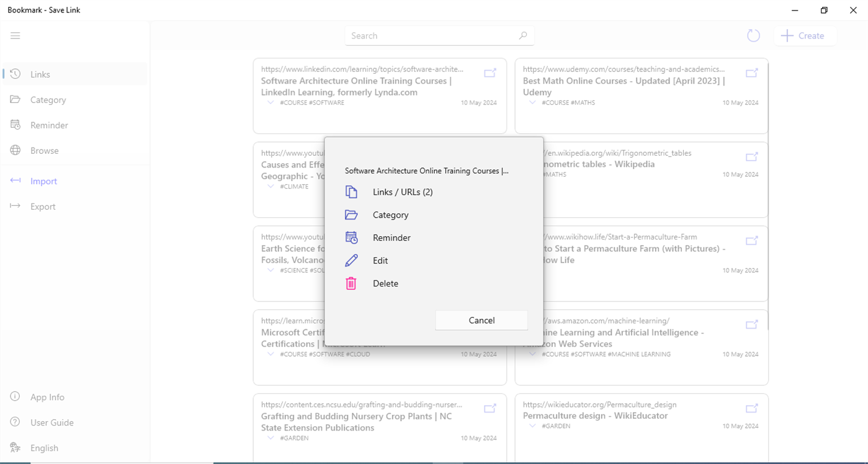Open the Udemy bookmark in external browser
Image resolution: width=868 pixels, height=464 pixels.
click(751, 73)
